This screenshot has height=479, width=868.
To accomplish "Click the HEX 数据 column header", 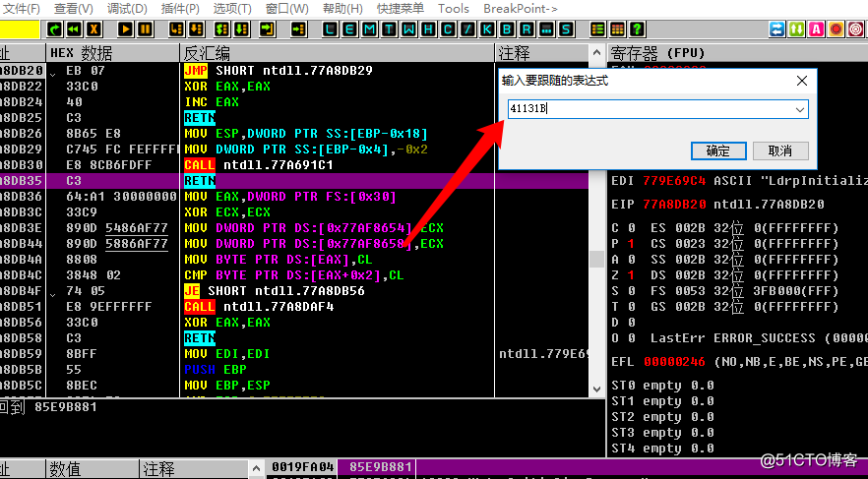I will pos(113,53).
